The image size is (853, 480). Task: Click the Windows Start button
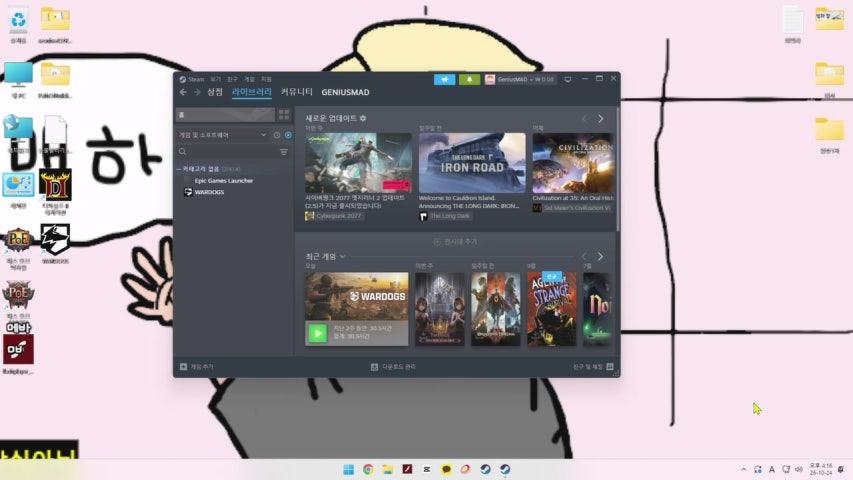click(x=349, y=469)
